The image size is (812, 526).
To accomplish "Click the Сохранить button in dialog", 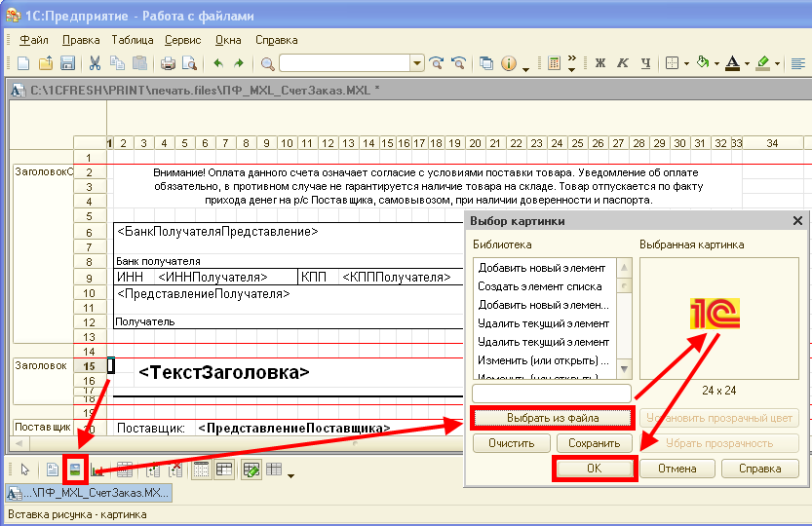I will (594, 443).
